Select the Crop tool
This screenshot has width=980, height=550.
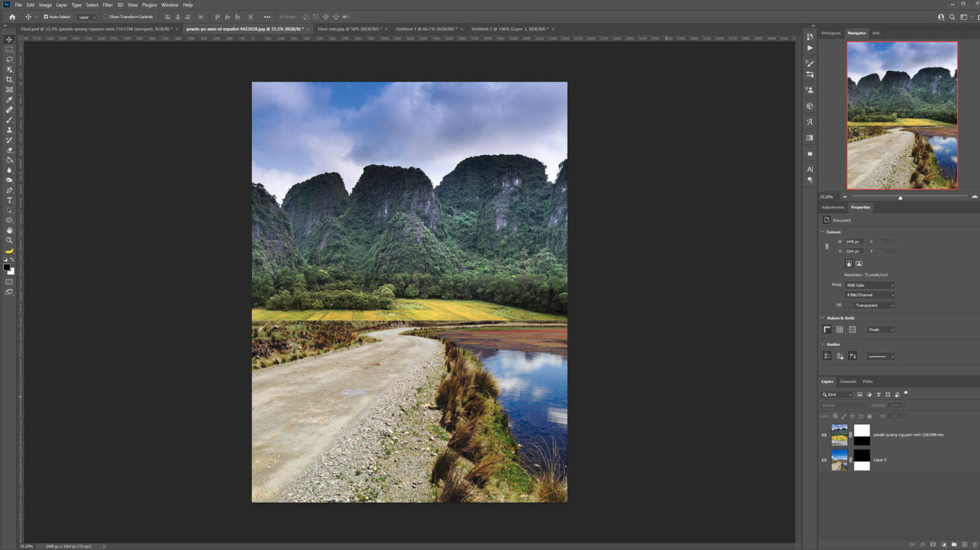point(10,80)
